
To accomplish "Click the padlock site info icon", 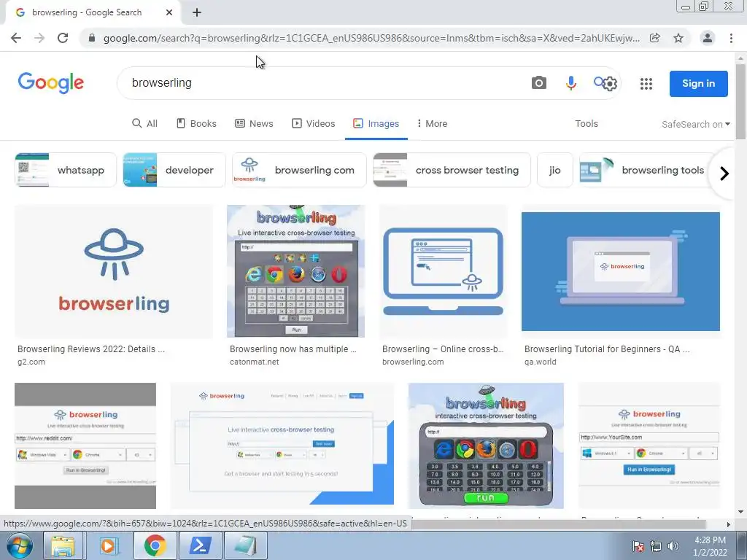I will (x=92, y=38).
